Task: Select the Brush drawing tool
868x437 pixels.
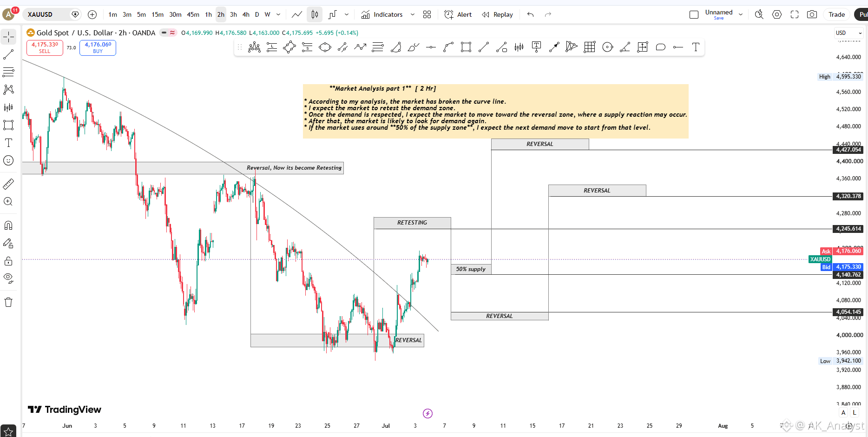Action: point(413,47)
